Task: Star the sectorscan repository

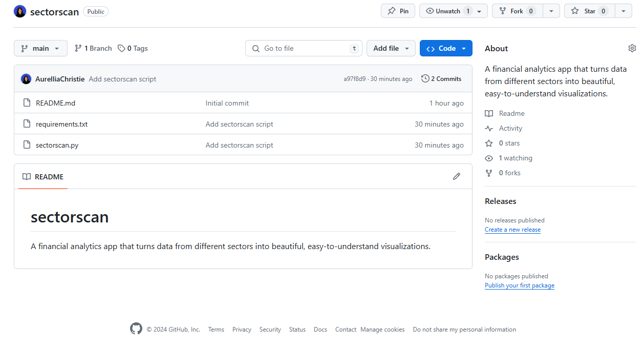Action: tap(589, 11)
